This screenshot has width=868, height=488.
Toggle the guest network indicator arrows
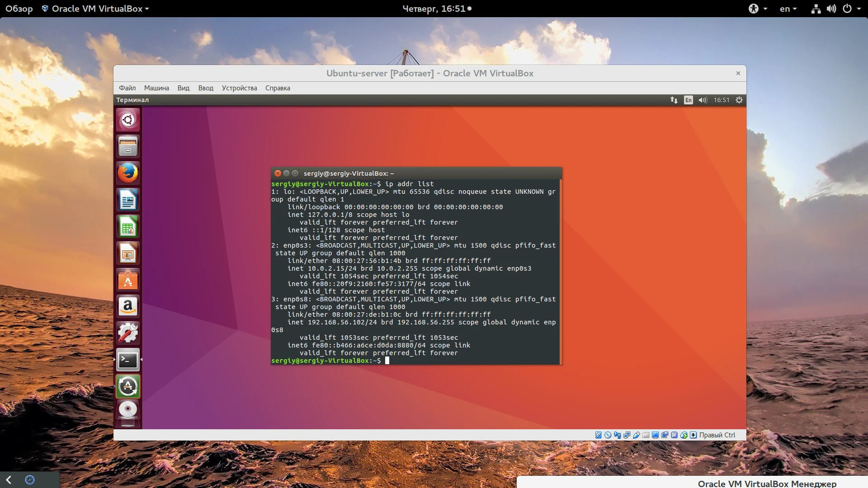674,100
